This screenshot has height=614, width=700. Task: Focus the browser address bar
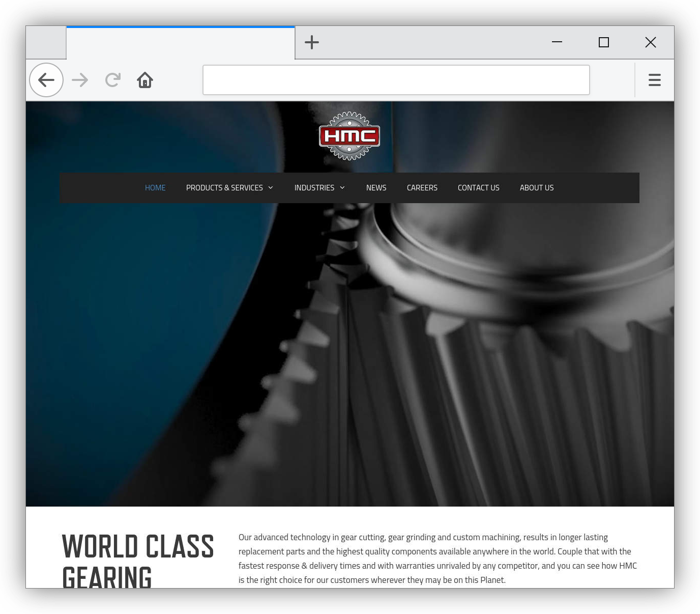tap(396, 80)
